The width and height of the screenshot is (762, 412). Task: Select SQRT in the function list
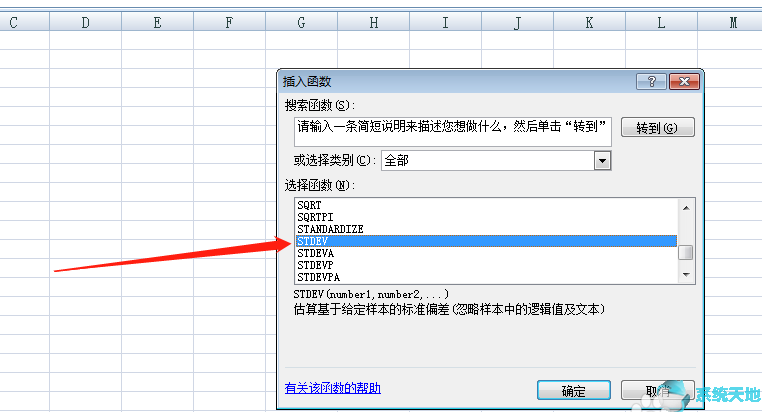click(486, 205)
